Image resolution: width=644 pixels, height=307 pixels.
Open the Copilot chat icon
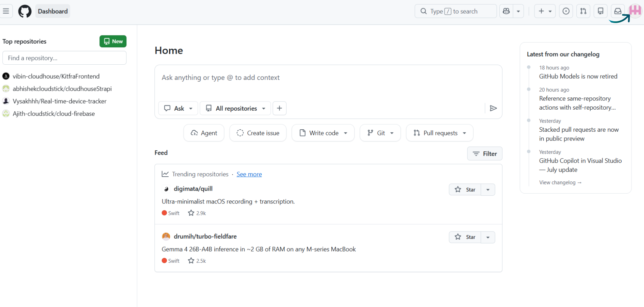(506, 11)
